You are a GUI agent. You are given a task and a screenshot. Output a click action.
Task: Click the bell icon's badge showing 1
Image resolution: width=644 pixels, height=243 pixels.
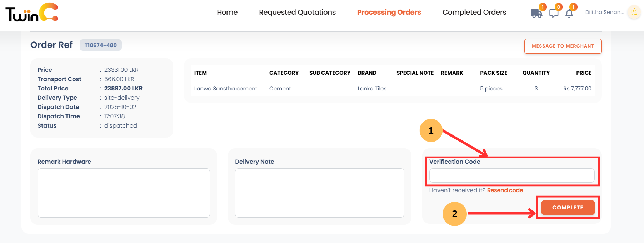click(x=573, y=6)
